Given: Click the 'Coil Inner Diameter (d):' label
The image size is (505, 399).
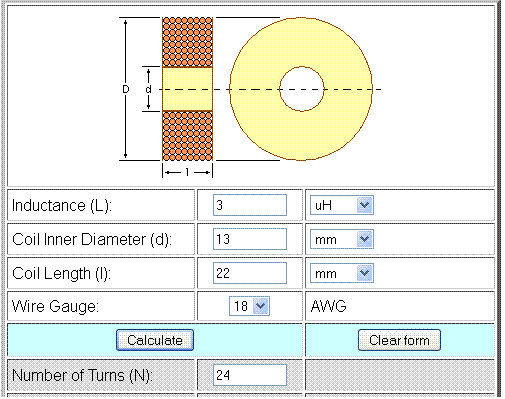Looking at the screenshot, I should 92,239.
